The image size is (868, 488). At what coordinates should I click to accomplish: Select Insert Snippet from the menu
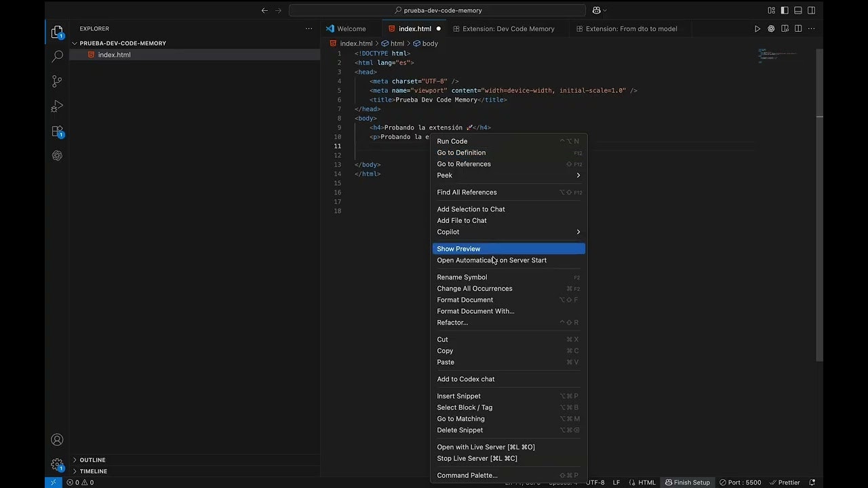coord(509,396)
